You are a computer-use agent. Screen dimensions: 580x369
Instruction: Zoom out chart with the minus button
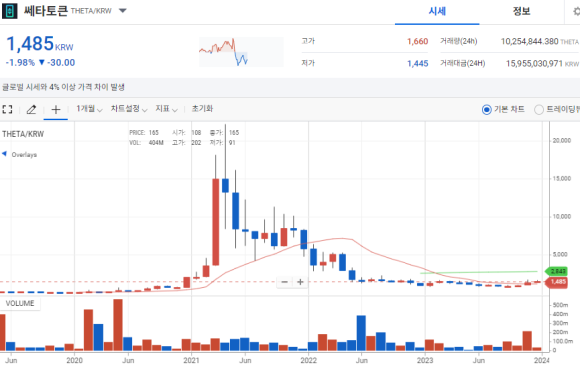click(284, 282)
